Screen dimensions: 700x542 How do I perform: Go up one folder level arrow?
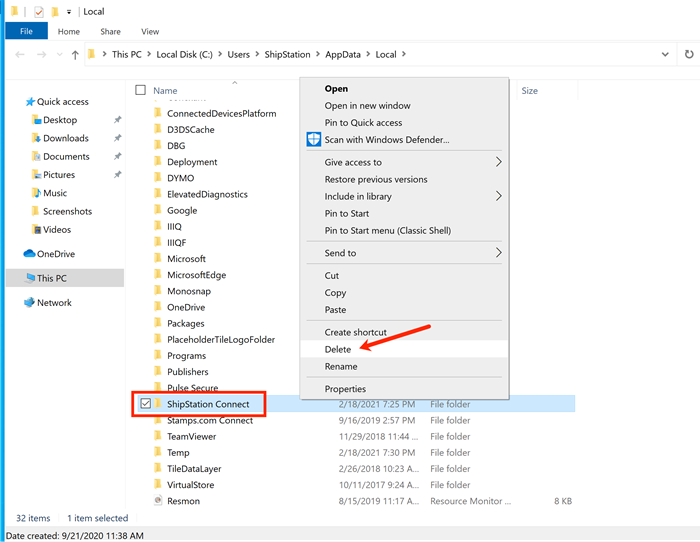click(75, 55)
